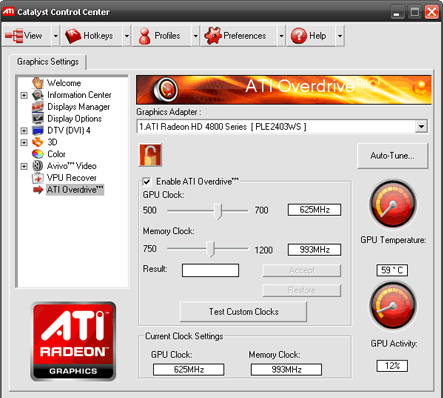Click the Preferences gear icon
This screenshot has width=443, height=398.
point(213,35)
